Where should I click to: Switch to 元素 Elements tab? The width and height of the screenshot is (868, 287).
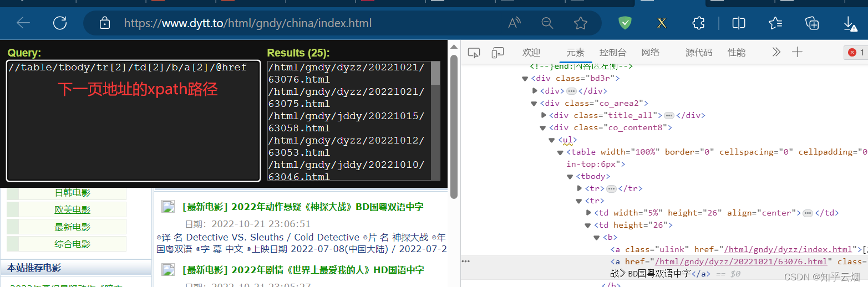[575, 53]
